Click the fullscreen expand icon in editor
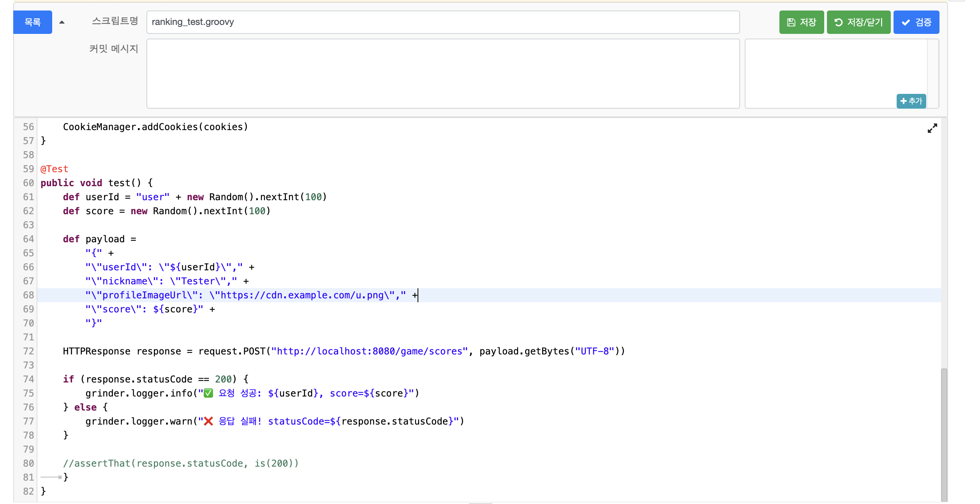This screenshot has height=504, width=980. coord(932,128)
